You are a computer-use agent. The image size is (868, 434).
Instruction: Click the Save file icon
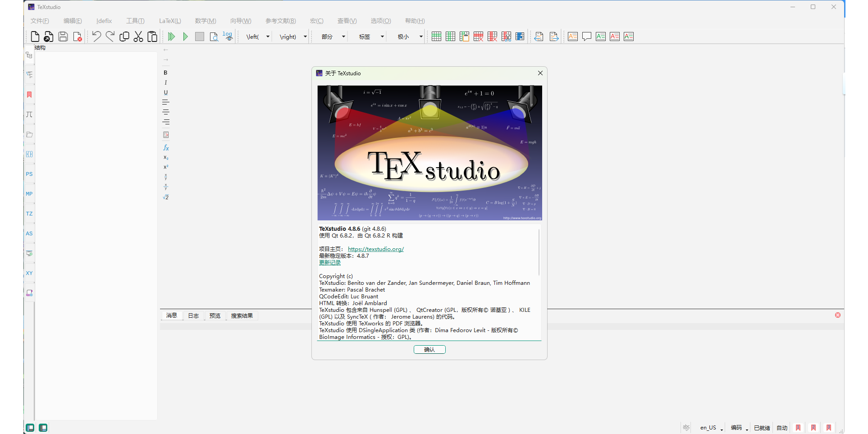coord(63,37)
